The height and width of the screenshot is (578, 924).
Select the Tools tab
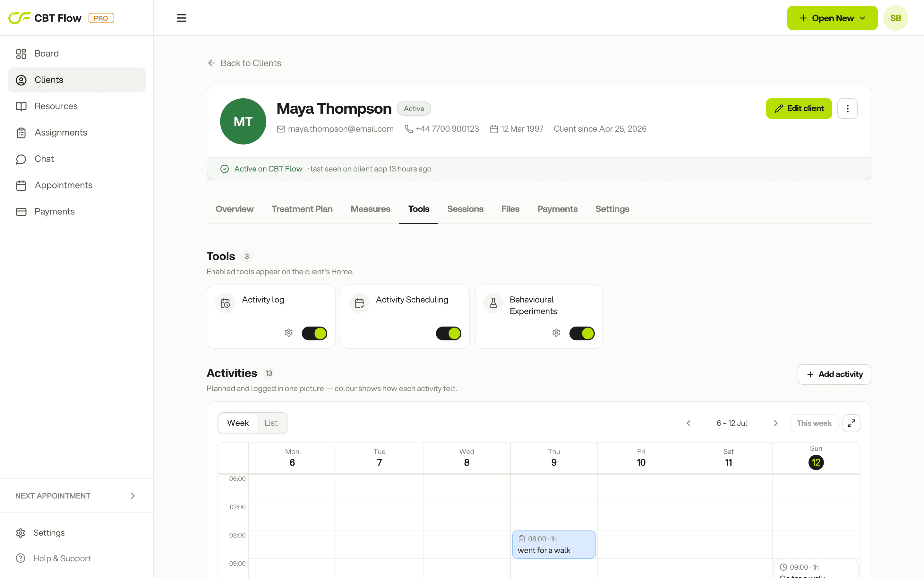coord(418,209)
